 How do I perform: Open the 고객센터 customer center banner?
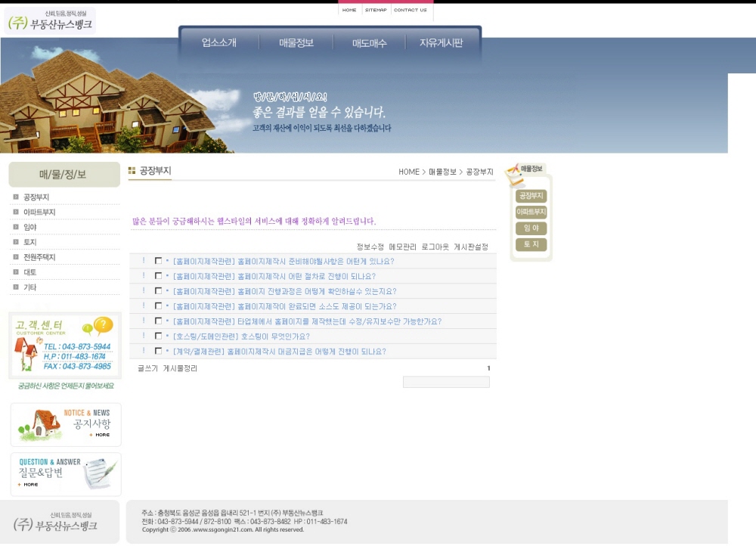pyautogui.click(x=65, y=345)
